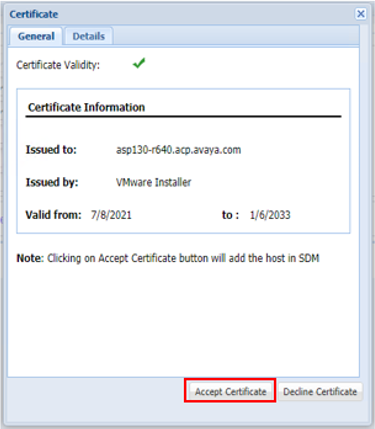Click the Issued by label
Image resolution: width=375 pixels, height=429 pixels.
pyautogui.click(x=52, y=182)
